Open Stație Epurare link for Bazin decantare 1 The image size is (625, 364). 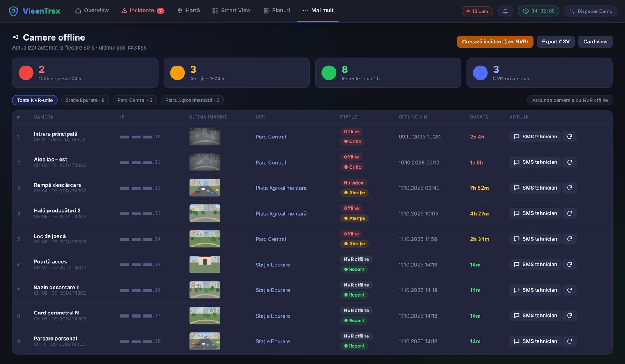pos(273,290)
